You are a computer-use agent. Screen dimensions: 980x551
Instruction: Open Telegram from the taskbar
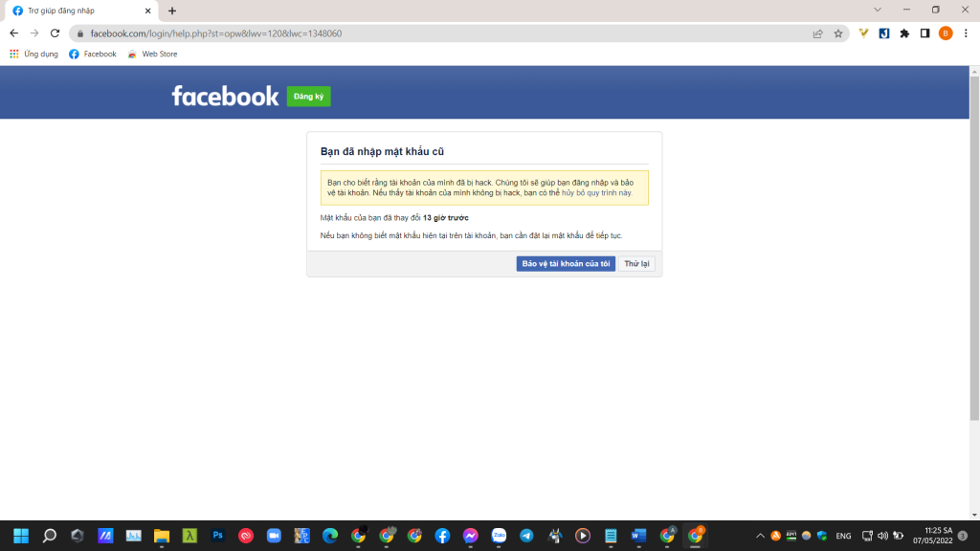[527, 536]
